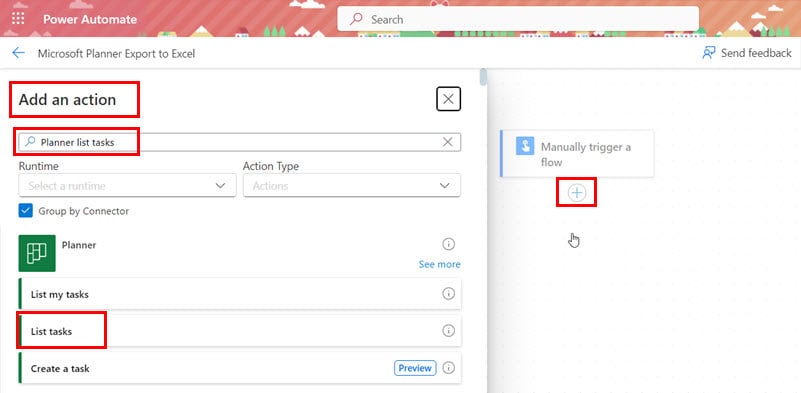Select the Create a task action
Screen dimensions: 801x393
click(240, 368)
